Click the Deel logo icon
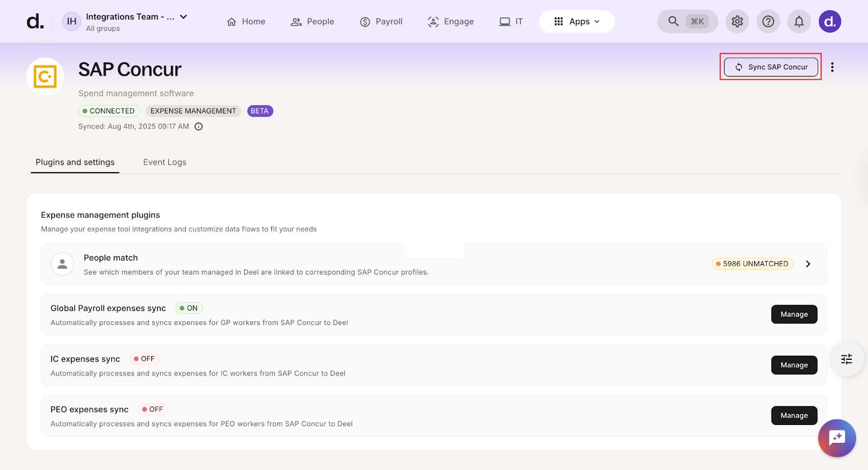The width and height of the screenshot is (868, 470). (x=35, y=22)
